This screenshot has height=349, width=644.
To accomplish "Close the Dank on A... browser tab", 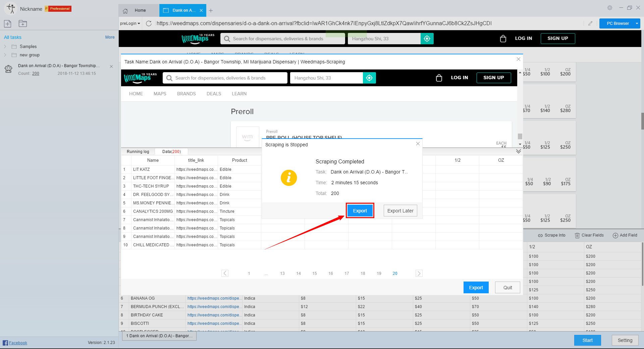I will click(201, 10).
